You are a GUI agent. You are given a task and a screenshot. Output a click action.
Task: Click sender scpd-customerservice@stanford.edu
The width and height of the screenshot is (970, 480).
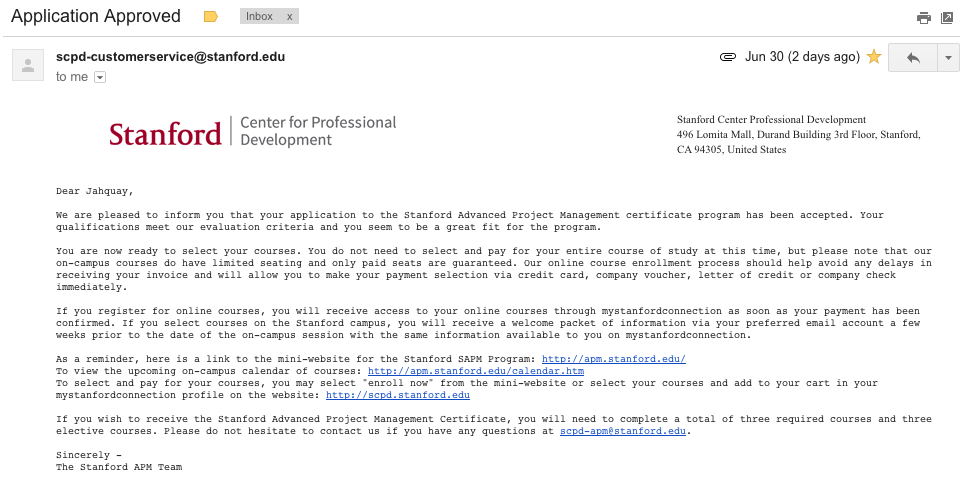click(x=170, y=57)
